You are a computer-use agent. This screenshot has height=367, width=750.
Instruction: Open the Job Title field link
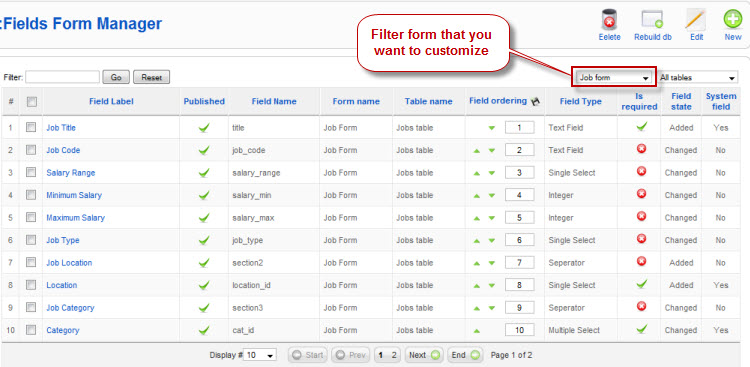[61, 128]
